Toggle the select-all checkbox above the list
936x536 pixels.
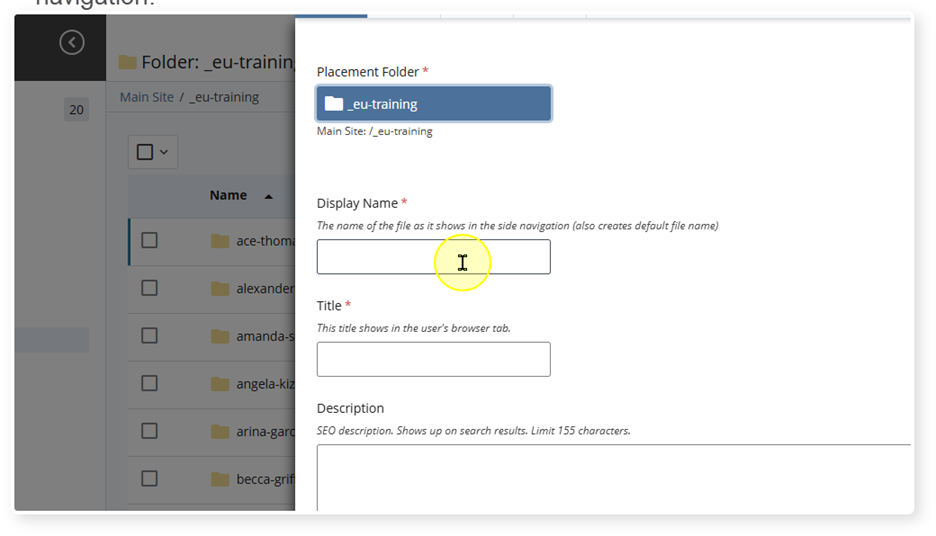(145, 152)
